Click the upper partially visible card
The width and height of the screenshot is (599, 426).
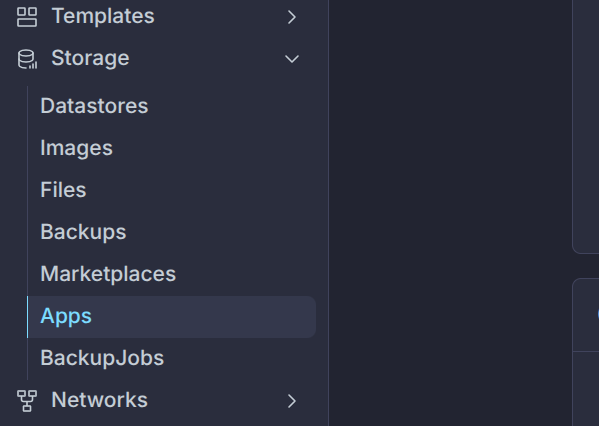(586, 126)
